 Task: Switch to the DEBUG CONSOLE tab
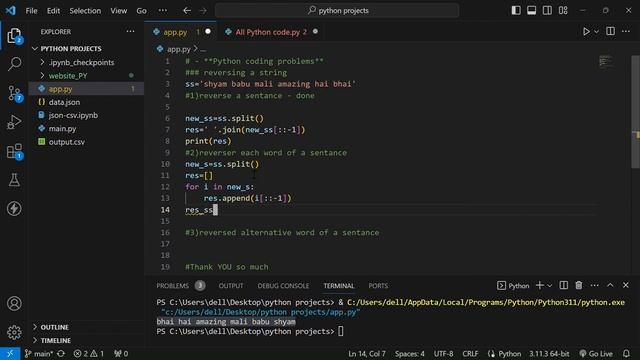click(x=283, y=286)
